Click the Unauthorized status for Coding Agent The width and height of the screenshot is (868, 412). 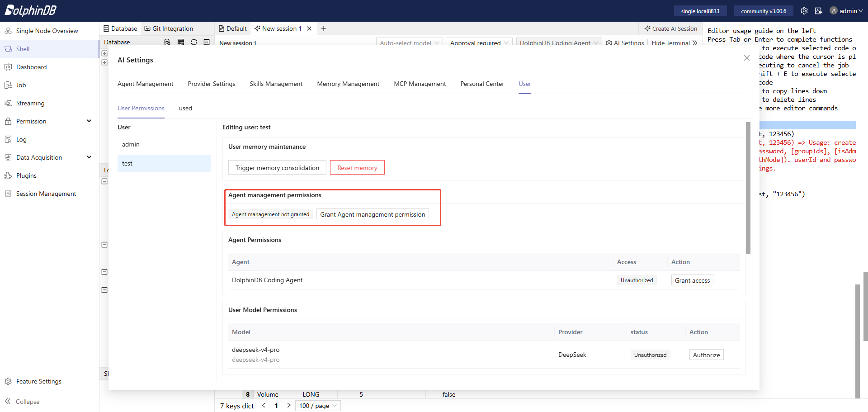click(637, 280)
